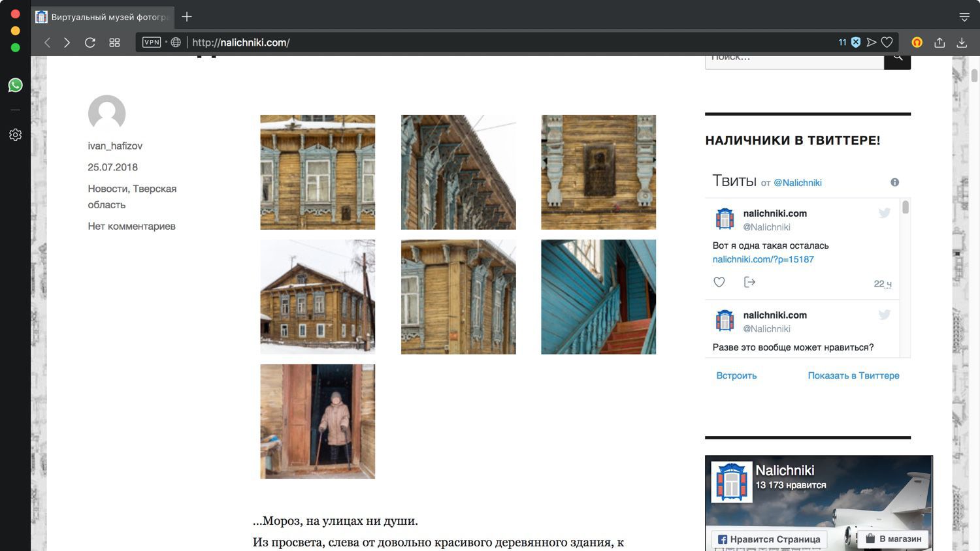Open the post date 25.07.2018 link
980x551 pixels.
(x=113, y=167)
